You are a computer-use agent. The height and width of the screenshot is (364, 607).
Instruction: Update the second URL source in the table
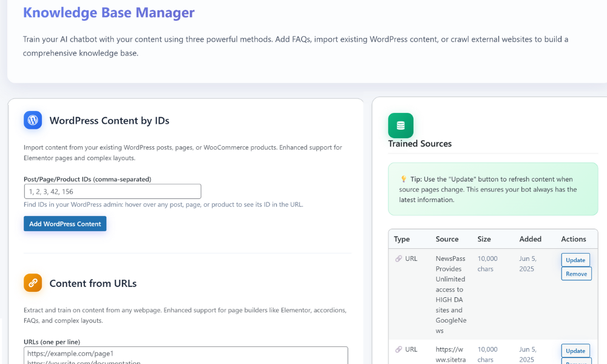575,351
